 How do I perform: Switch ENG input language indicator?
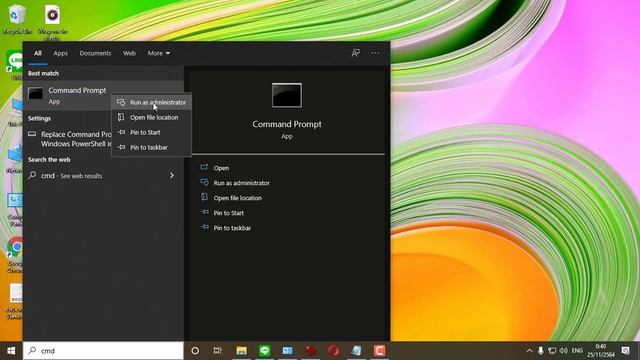pos(577,351)
